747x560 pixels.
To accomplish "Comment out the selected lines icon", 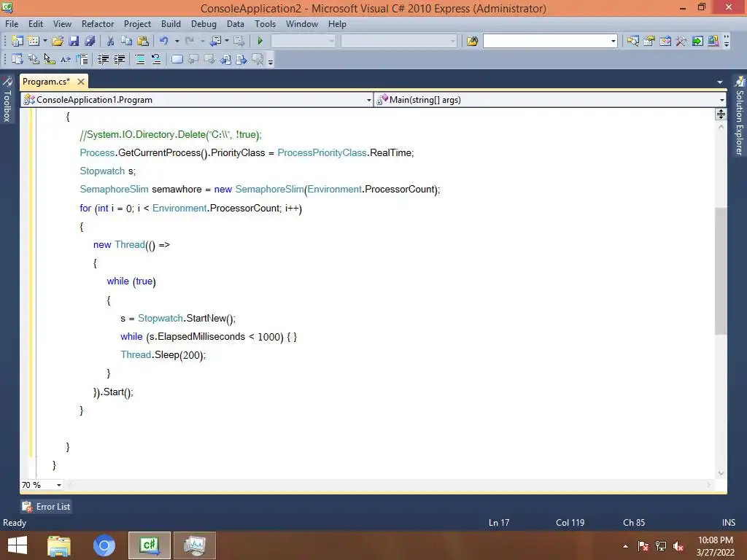I will (140, 59).
